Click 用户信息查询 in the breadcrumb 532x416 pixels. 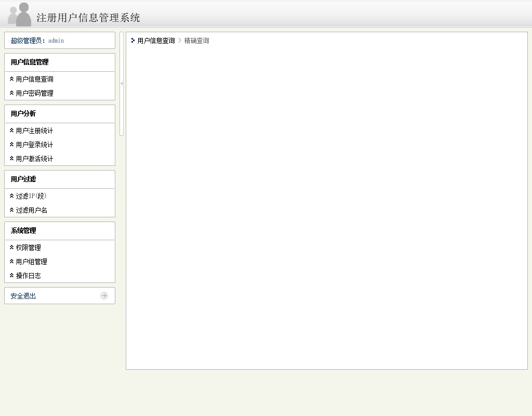(x=156, y=41)
